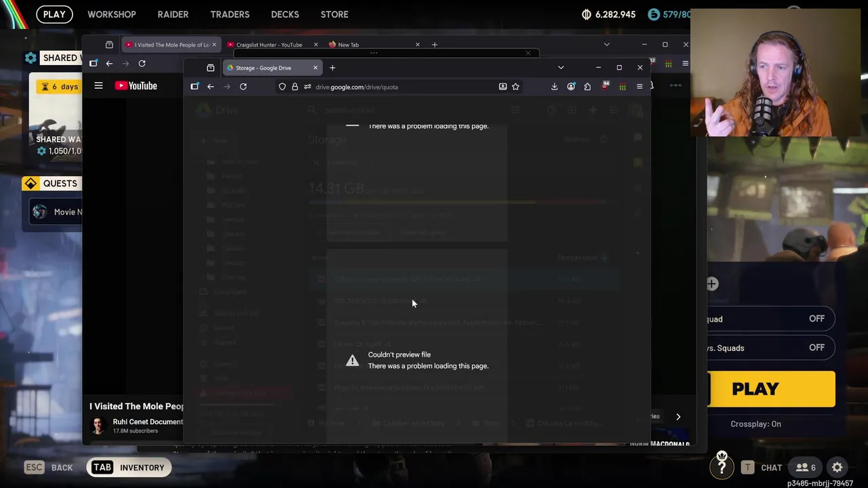This screenshot has height=488, width=868.
Task: Bookmark drive.google.com page with star icon
Action: (515, 87)
